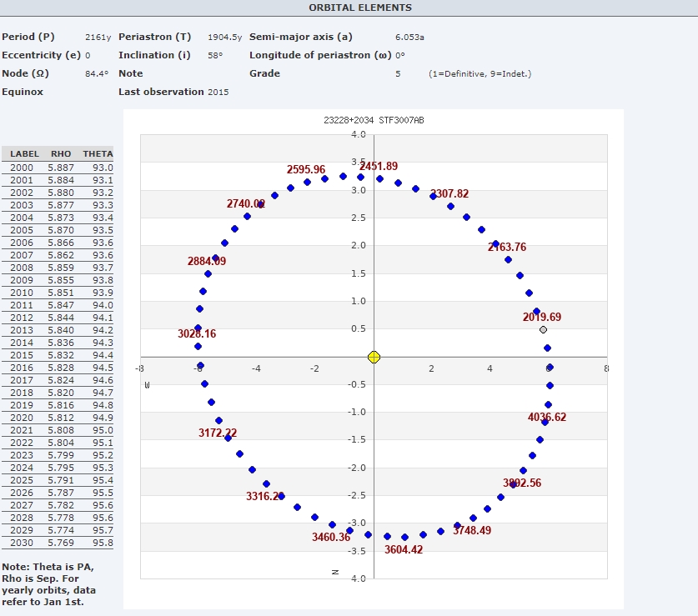Select the year 2030 row in ephemeris table
This screenshot has height=616, width=698.
point(58,543)
